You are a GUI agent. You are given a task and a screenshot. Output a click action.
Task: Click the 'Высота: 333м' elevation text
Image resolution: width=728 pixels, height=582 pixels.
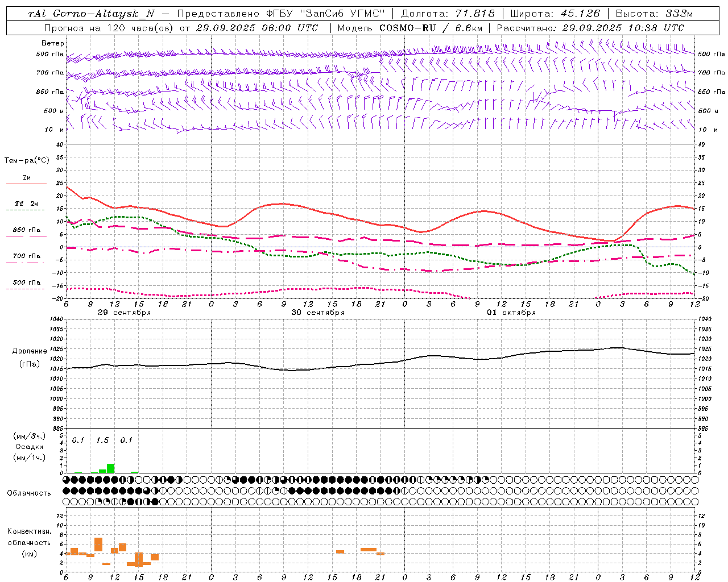click(x=655, y=14)
